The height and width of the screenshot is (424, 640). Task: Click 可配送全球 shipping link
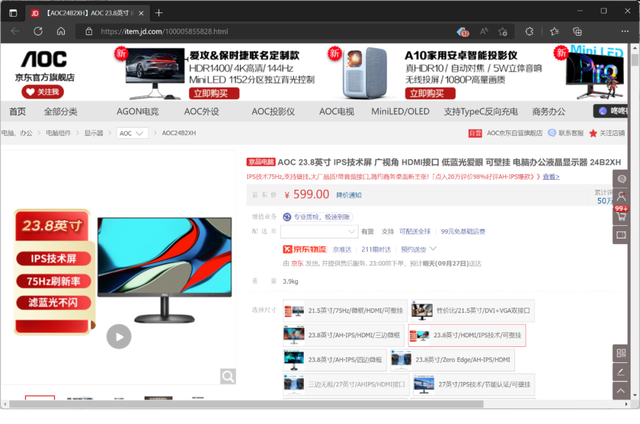(x=415, y=231)
